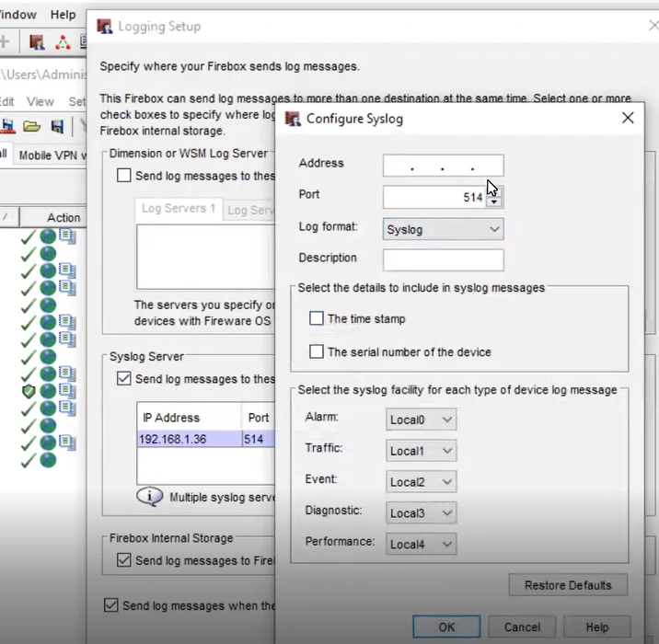Toggle Firebox Internal Storage send log checkbox
The image size is (659, 644).
124,560
